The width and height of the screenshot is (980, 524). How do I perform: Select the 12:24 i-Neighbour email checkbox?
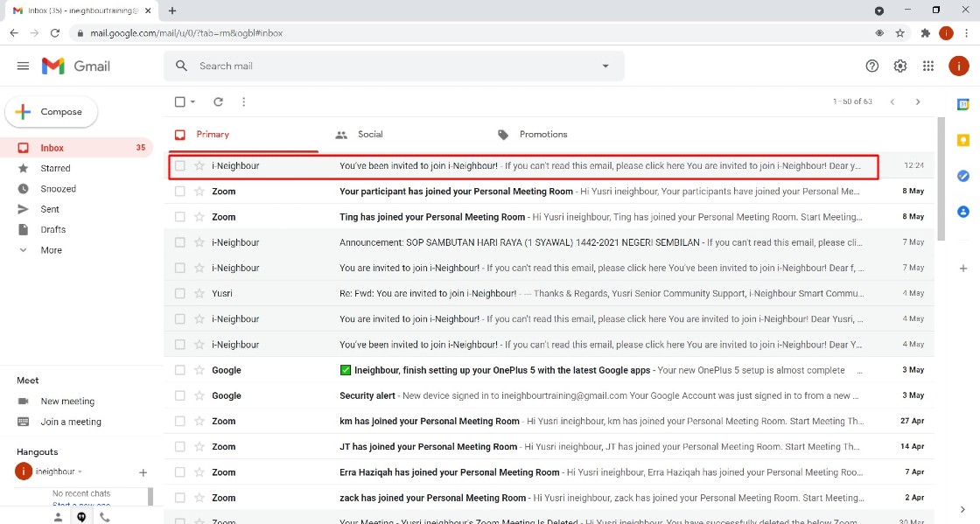pyautogui.click(x=180, y=165)
